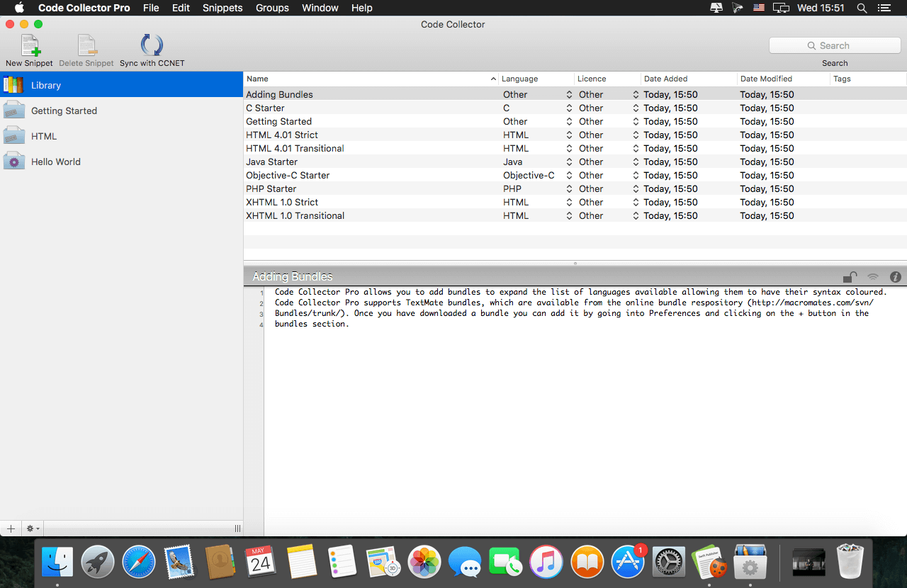Click the Sync with CCNET toolbar icon

pos(152,45)
